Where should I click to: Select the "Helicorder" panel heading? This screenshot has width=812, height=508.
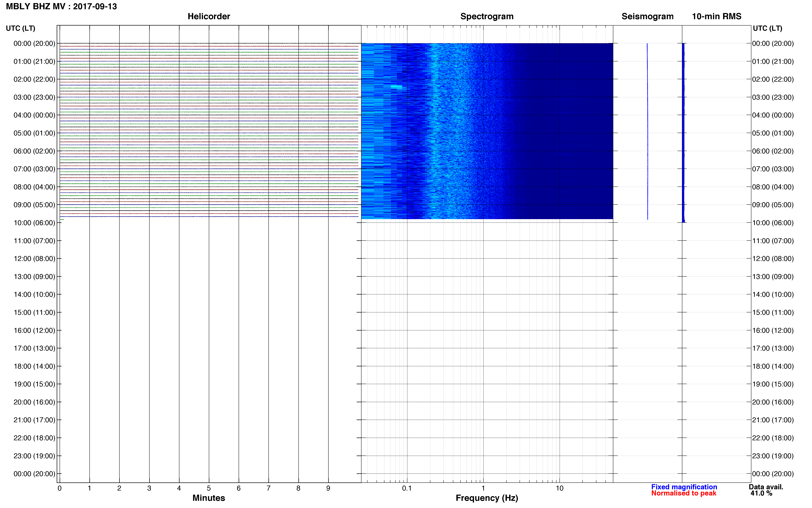(x=209, y=16)
